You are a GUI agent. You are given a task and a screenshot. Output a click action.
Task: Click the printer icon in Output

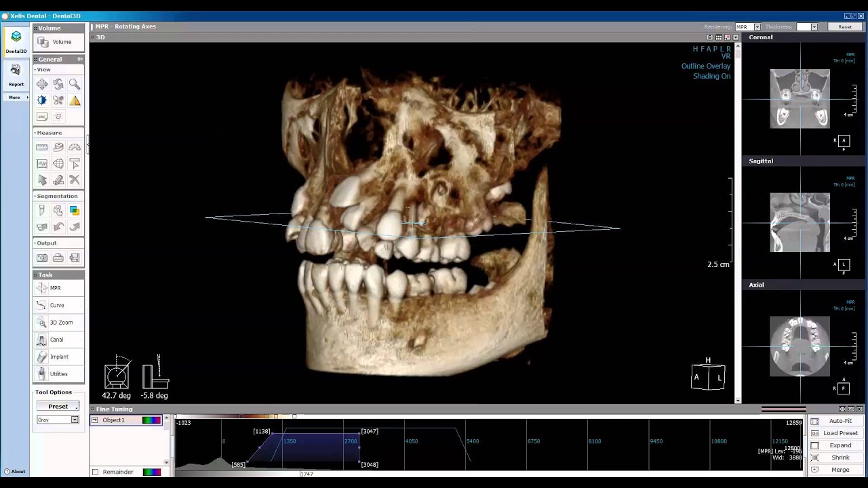[58, 258]
